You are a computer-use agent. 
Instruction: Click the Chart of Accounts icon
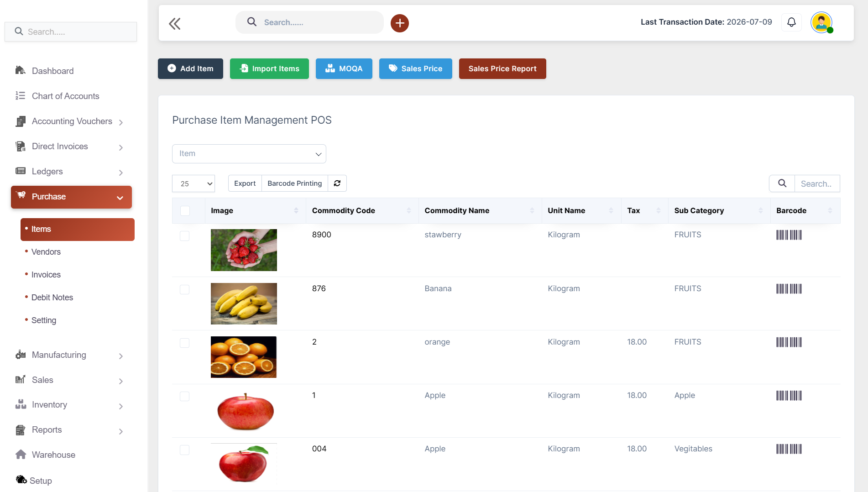(x=21, y=95)
